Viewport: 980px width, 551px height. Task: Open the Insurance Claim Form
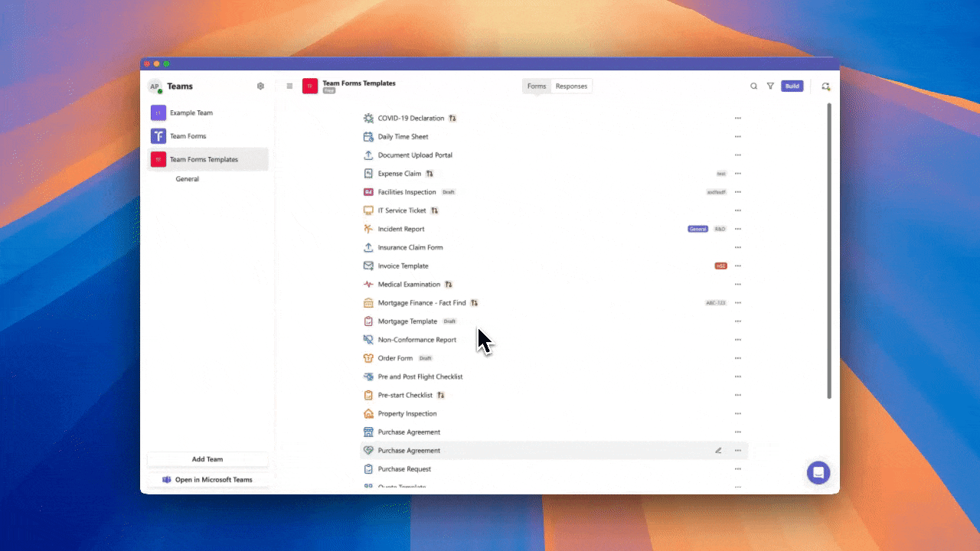point(410,247)
